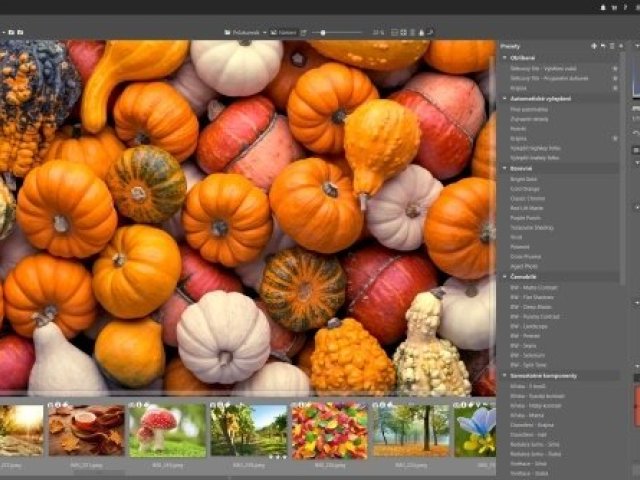Select the colorful autumn leaves thumbnail
640x480 pixels.
click(329, 430)
